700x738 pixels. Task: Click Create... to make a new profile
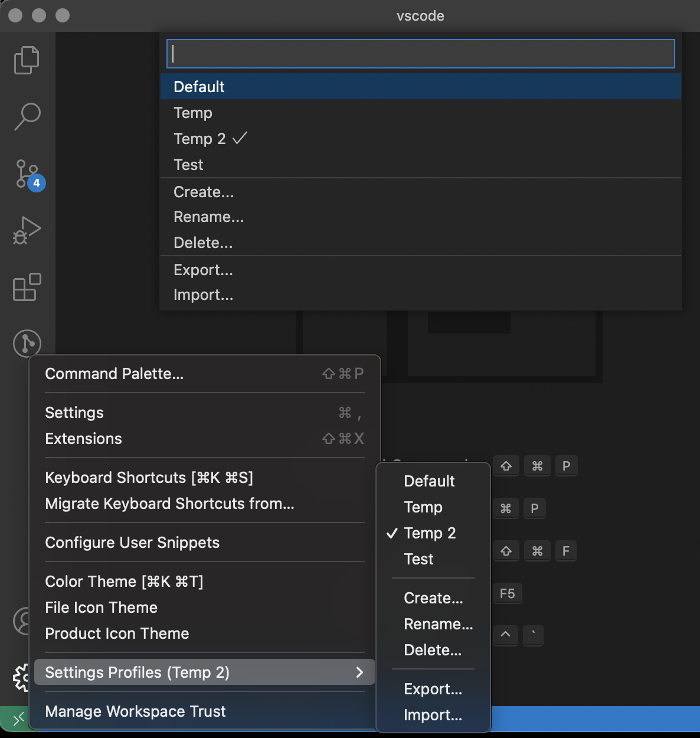point(203,191)
